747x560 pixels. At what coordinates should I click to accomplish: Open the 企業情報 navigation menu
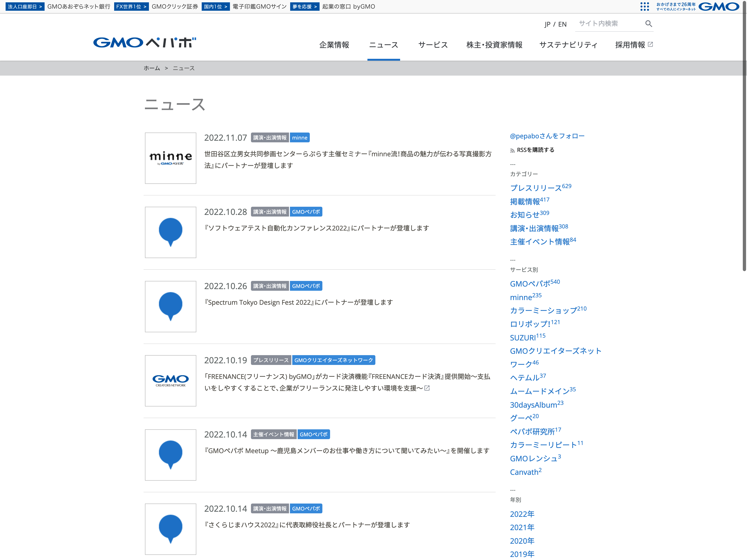(334, 45)
